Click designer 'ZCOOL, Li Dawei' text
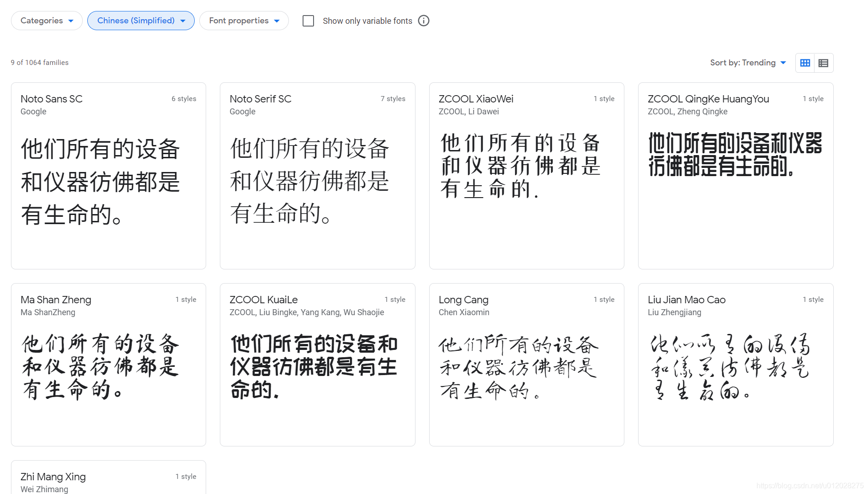868x494 pixels. click(469, 112)
